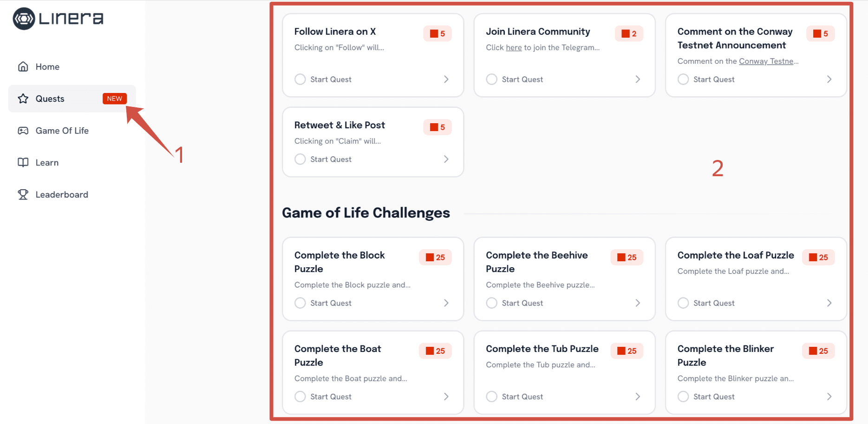868x424 pixels.
Task: Click the 2-point badge on Join Linera Community
Action: tap(629, 33)
